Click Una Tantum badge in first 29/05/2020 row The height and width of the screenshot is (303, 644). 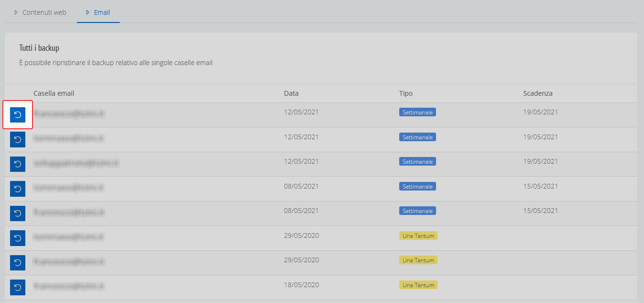[x=418, y=236]
